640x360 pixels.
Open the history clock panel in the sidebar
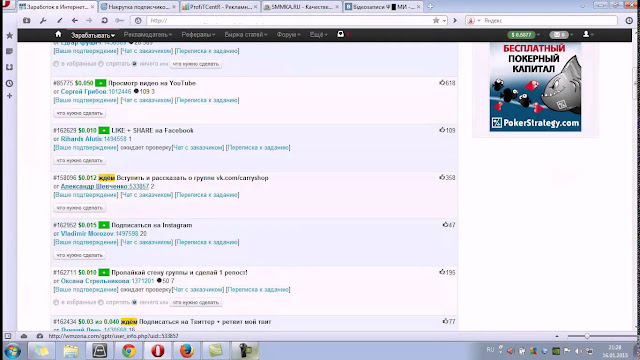[x=10, y=83]
